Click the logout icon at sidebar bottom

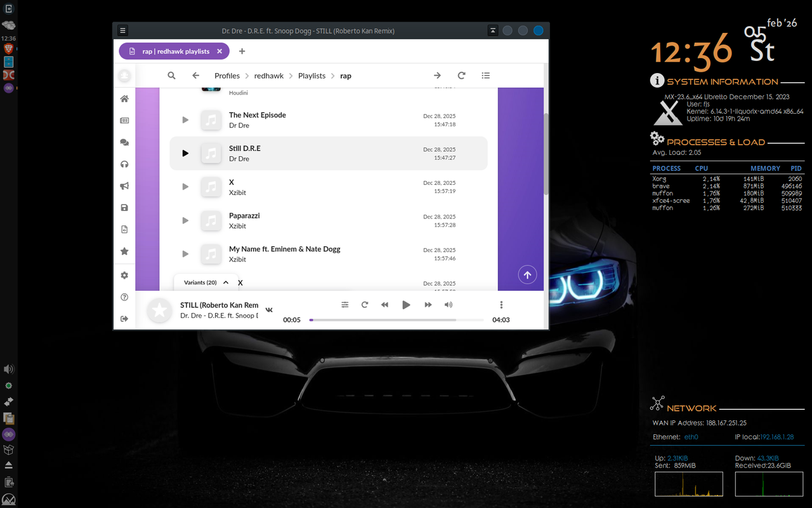tap(124, 319)
